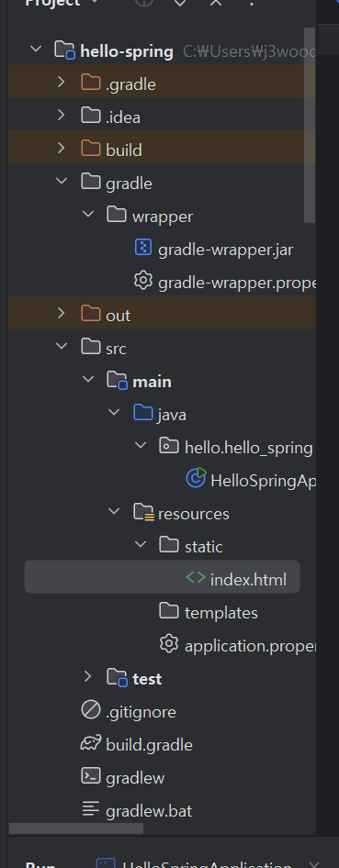Viewport: 339px width, 868px height.
Task: Click the orange out folder icon
Action: [90, 314]
